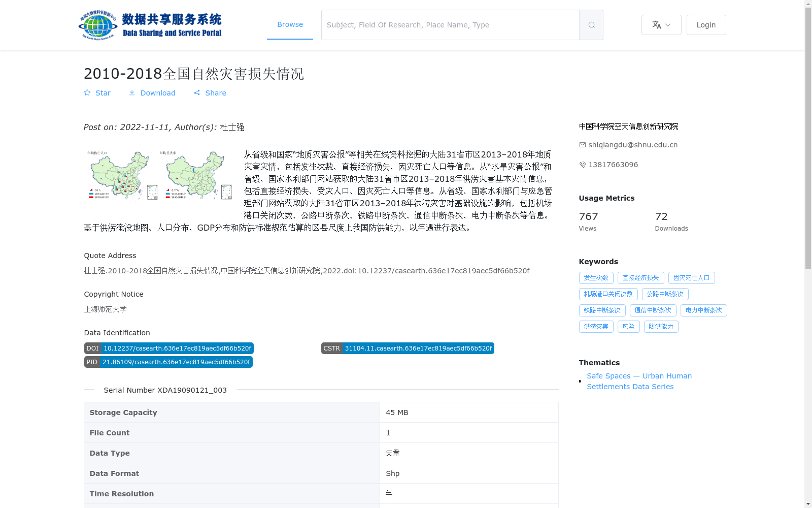Open the Browse tab
812x508 pixels.
click(290, 24)
